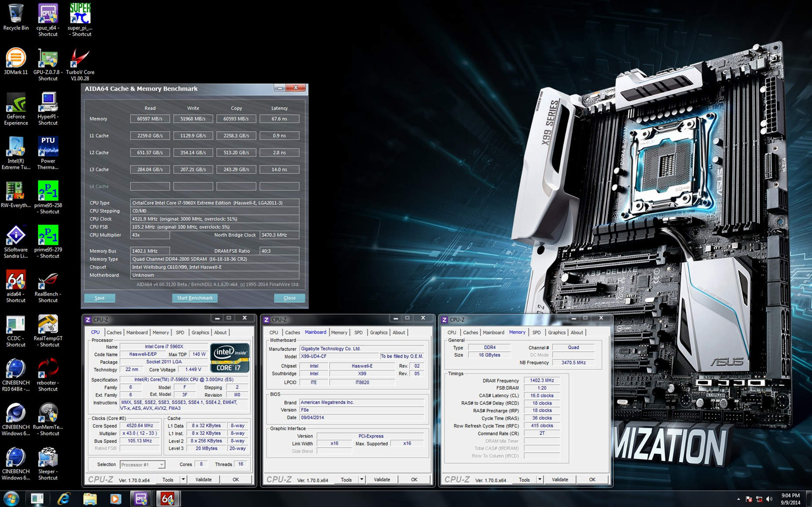The image size is (812, 507).
Task: Open the Recycle Bin icon
Action: pyautogui.click(x=15, y=14)
